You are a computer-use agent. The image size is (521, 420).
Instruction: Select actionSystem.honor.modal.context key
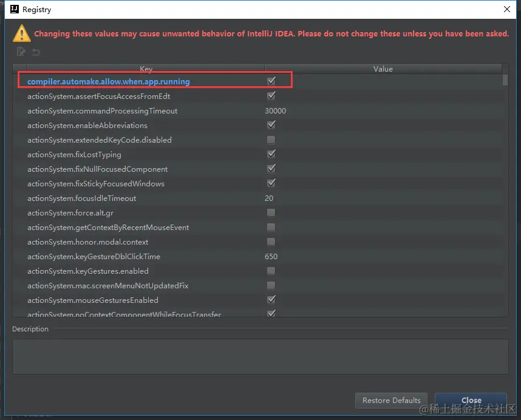(x=87, y=242)
